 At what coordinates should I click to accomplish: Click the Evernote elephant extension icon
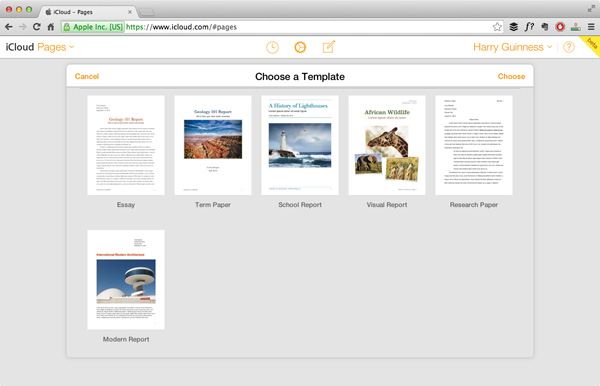click(545, 27)
